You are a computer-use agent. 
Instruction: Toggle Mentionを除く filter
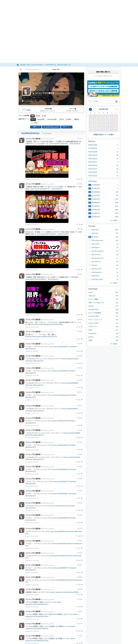[52, 119]
